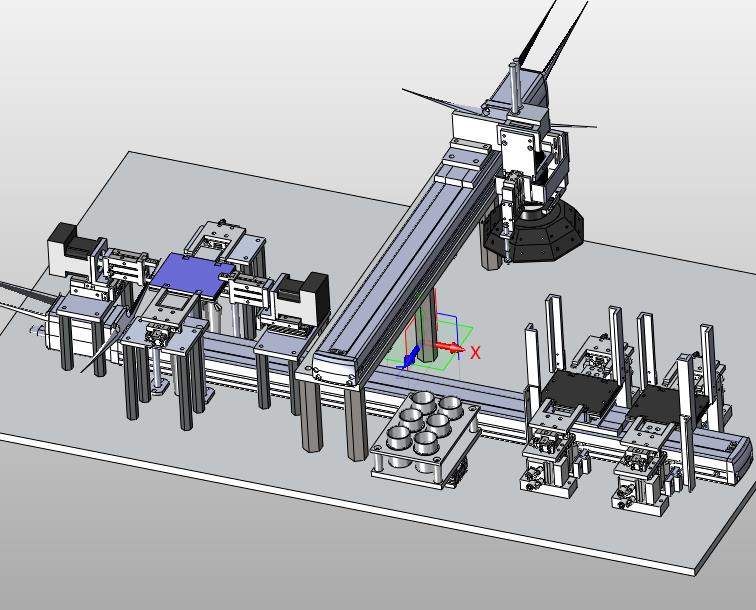Pick the tray holding six cylindrical cups
Screen dimensions: 756x610
426,438
